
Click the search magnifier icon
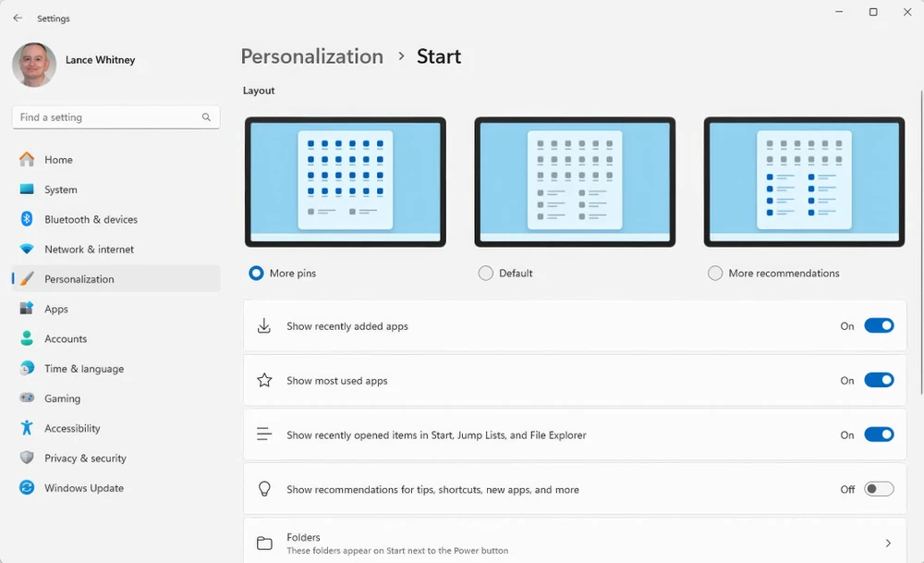pyautogui.click(x=206, y=117)
